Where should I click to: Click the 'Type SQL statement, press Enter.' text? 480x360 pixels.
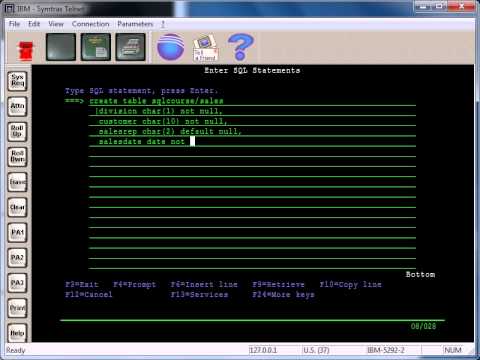(x=142, y=91)
